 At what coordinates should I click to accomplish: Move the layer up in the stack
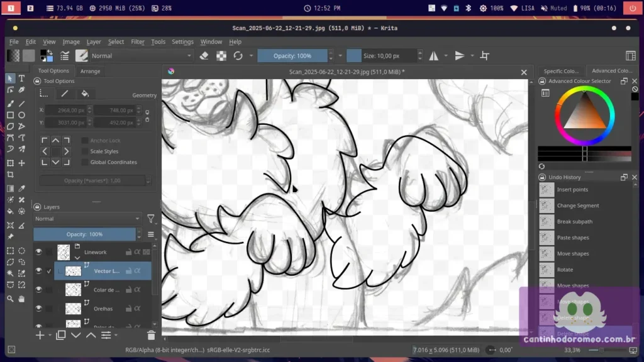tap(91, 336)
